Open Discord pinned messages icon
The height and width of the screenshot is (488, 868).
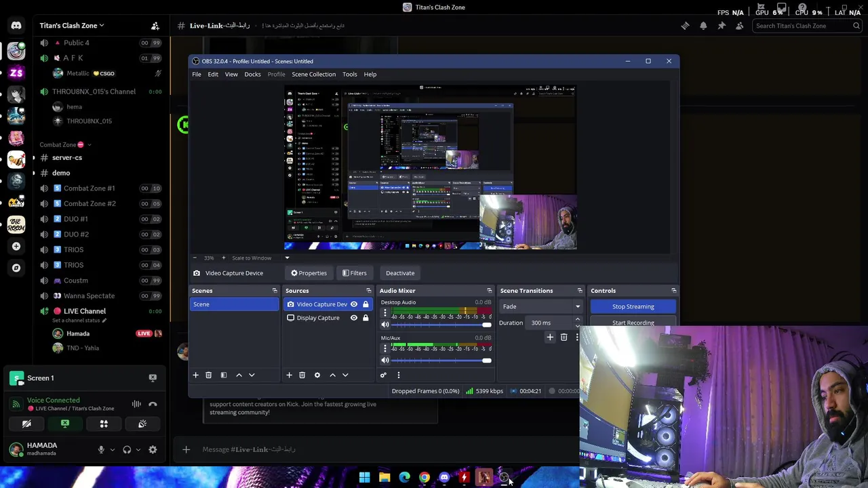tap(722, 26)
